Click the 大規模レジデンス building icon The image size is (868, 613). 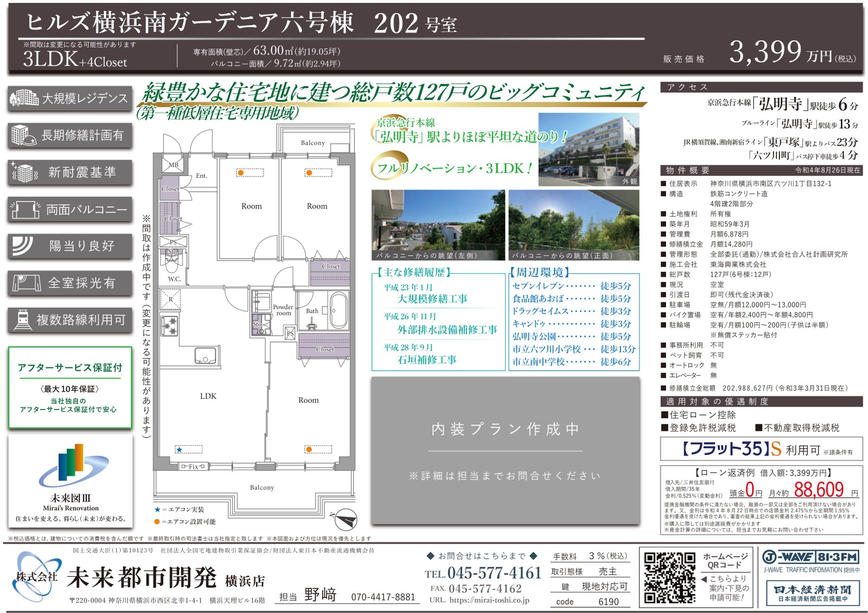(x=24, y=99)
